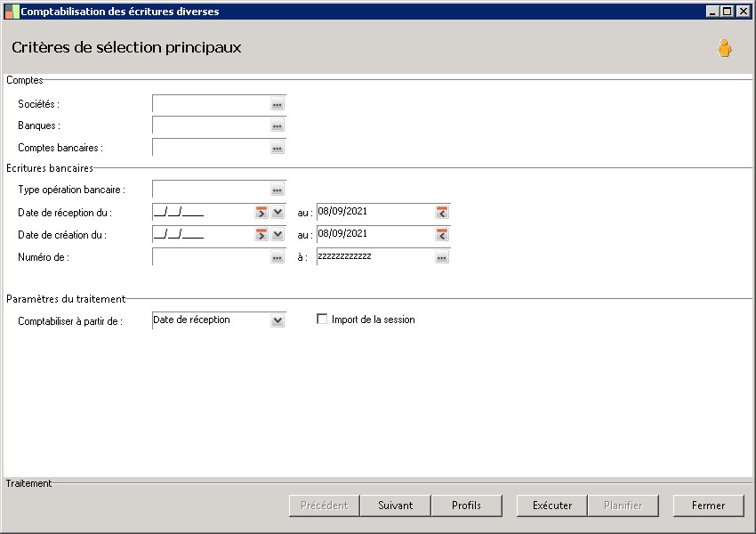Screen dimensions: 756x534
Task: Click the lookup ellipsis beside the zzzzzzzzzzzz field
Action: tap(442, 257)
